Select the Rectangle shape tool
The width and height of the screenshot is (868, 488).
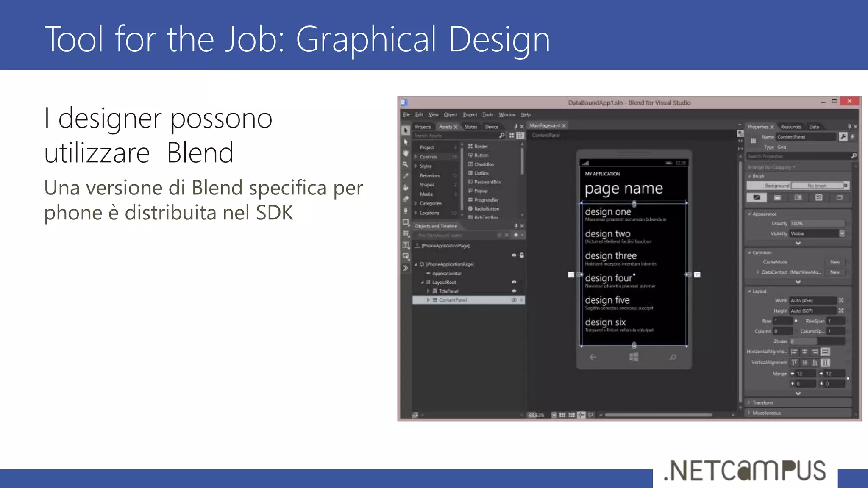click(x=406, y=222)
